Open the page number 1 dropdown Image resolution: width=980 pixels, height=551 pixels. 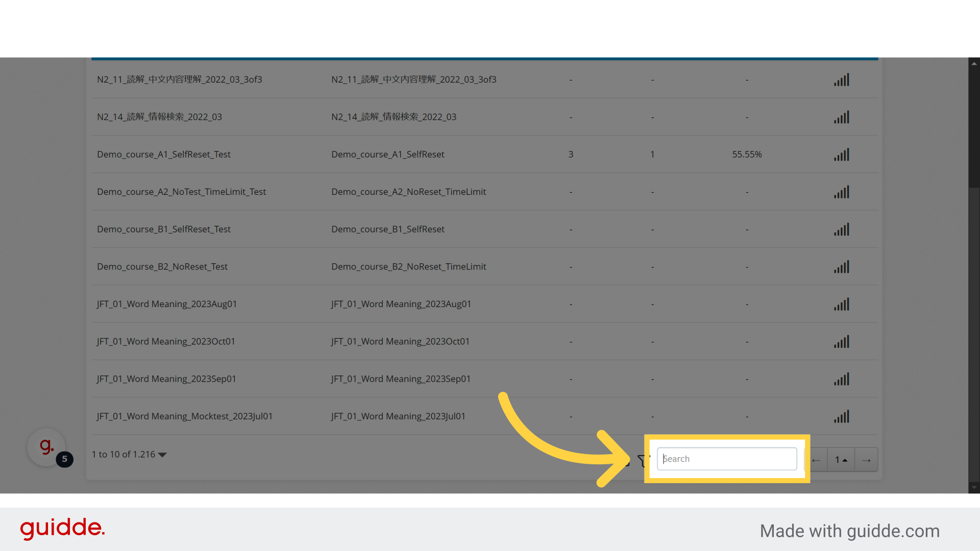[841, 460]
